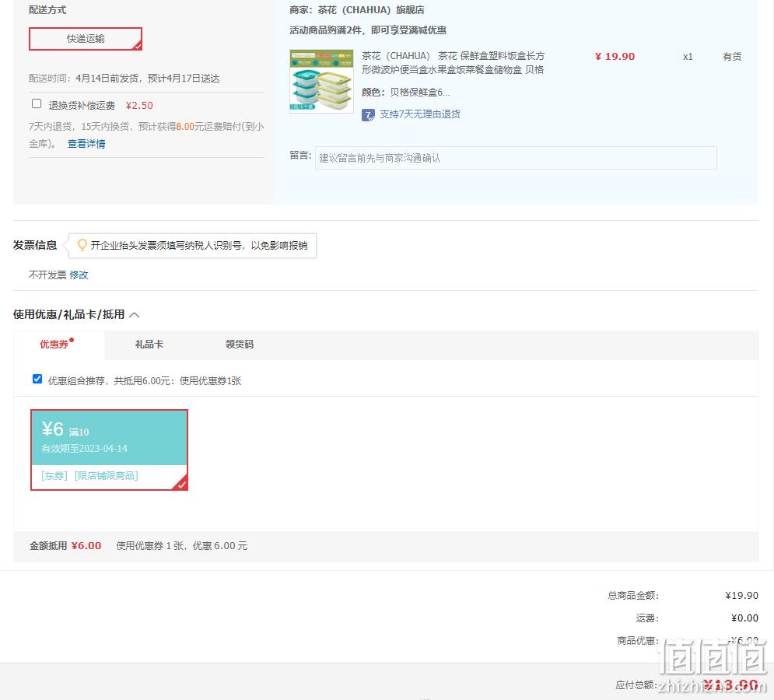Focus the 留言 message input field
This screenshot has height=700, width=774.
(x=516, y=158)
